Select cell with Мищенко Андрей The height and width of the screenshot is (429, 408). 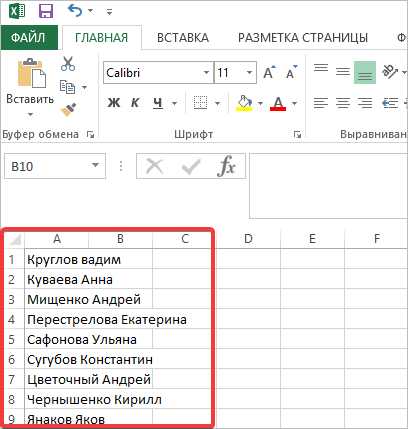[57, 299]
